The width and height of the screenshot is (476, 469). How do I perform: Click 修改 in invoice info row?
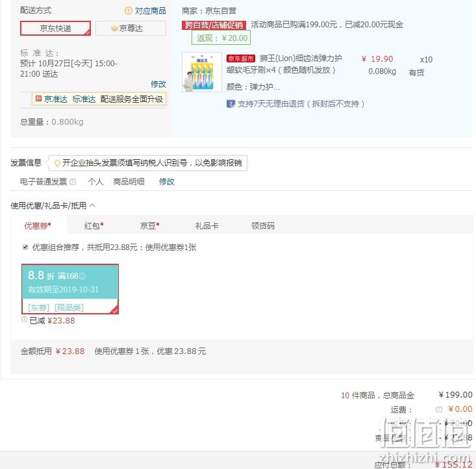(167, 182)
